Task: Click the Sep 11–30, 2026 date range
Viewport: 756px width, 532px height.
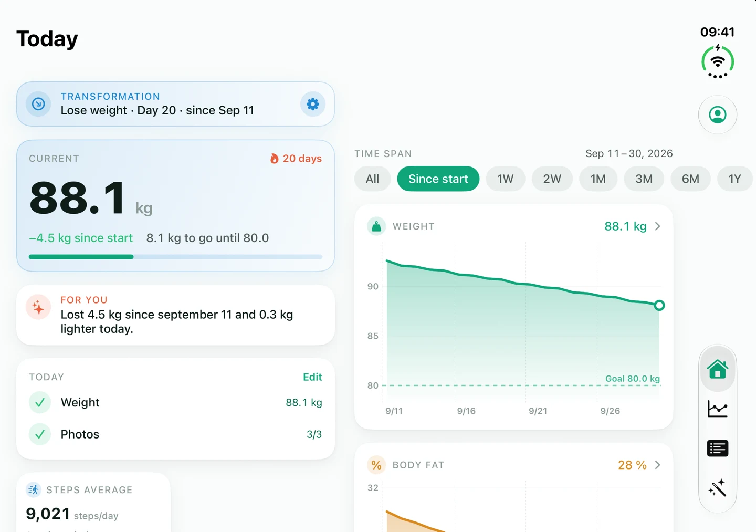Action: [629, 153]
